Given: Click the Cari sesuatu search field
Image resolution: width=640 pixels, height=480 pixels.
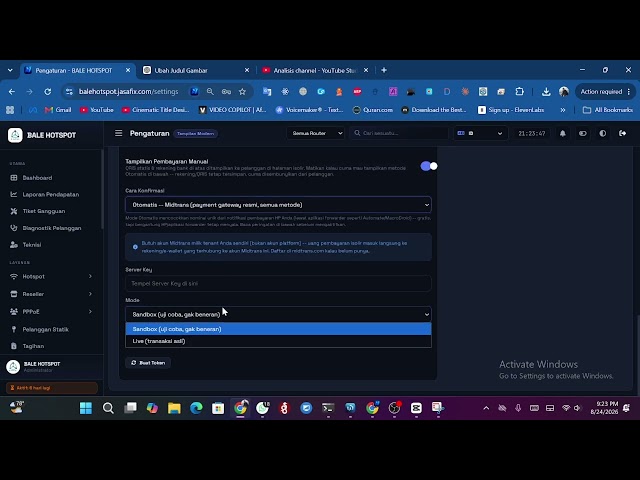Looking at the screenshot, I should [399, 133].
